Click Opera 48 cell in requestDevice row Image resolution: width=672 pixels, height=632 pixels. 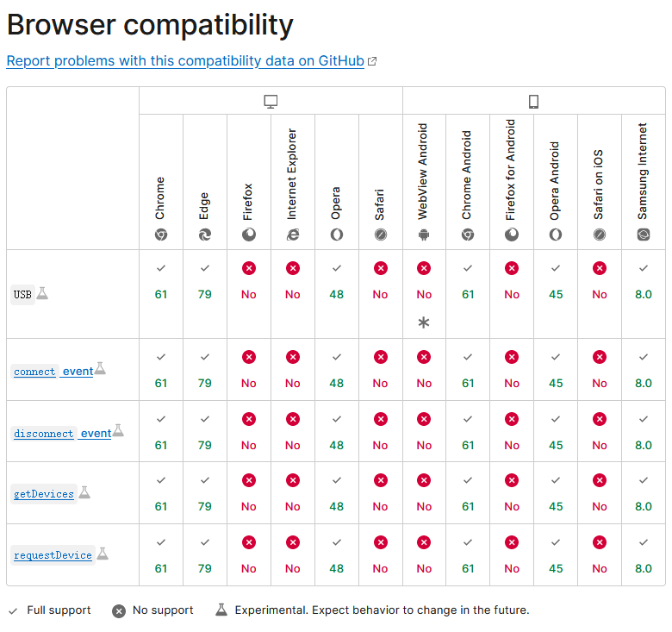(x=337, y=555)
